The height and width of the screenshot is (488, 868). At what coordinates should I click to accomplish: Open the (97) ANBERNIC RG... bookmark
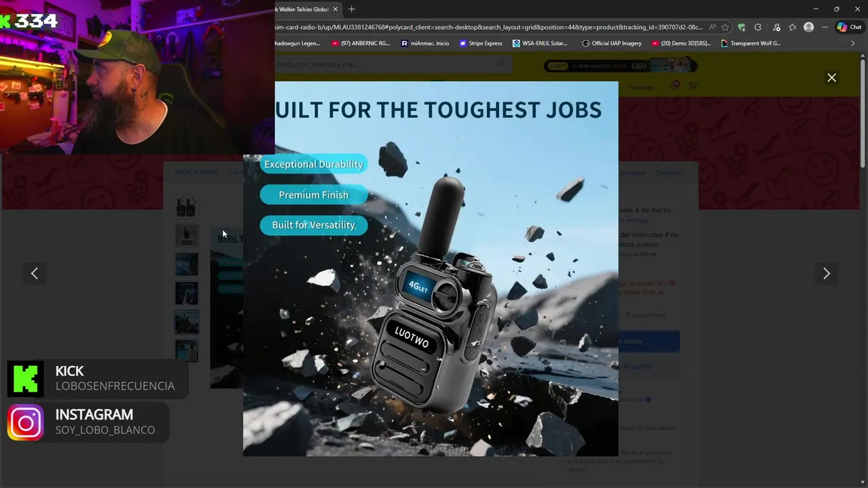point(361,43)
